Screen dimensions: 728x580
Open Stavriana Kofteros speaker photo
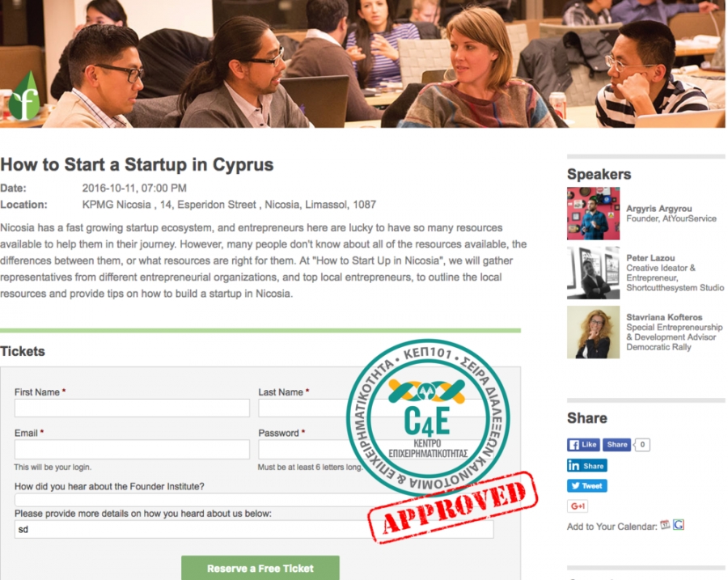[x=593, y=332]
